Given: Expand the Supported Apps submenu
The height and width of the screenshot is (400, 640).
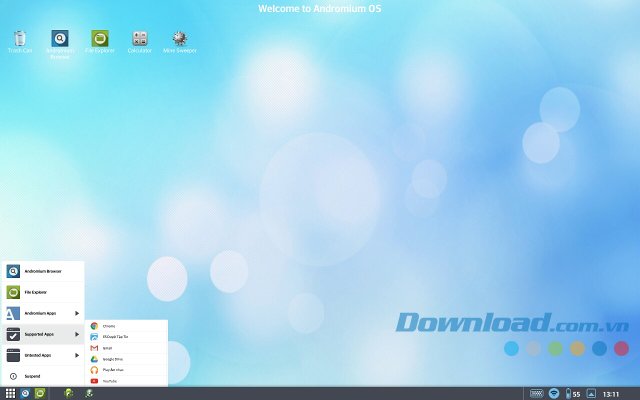Looking at the screenshot, I should point(42,334).
